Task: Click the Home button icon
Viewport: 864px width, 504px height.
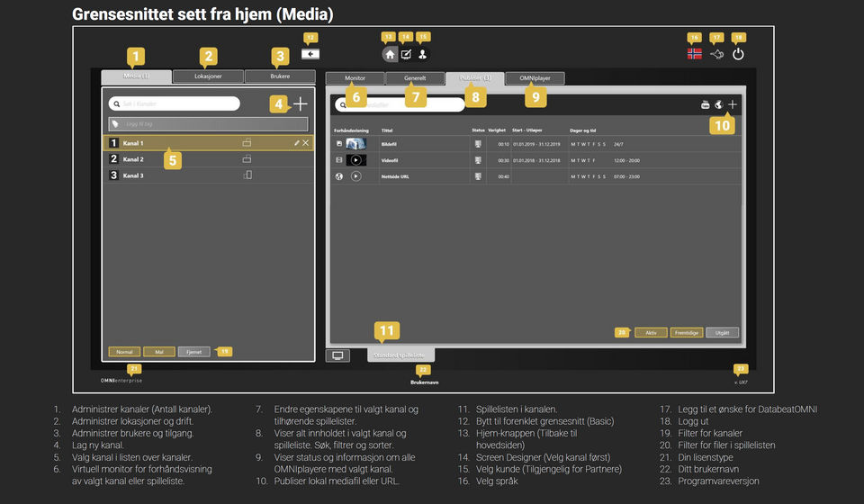Action: coord(390,54)
